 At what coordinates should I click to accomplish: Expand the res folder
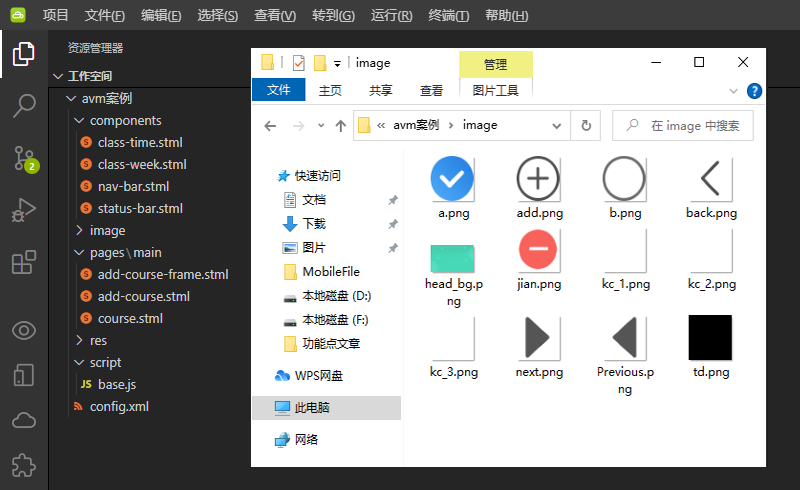79,340
